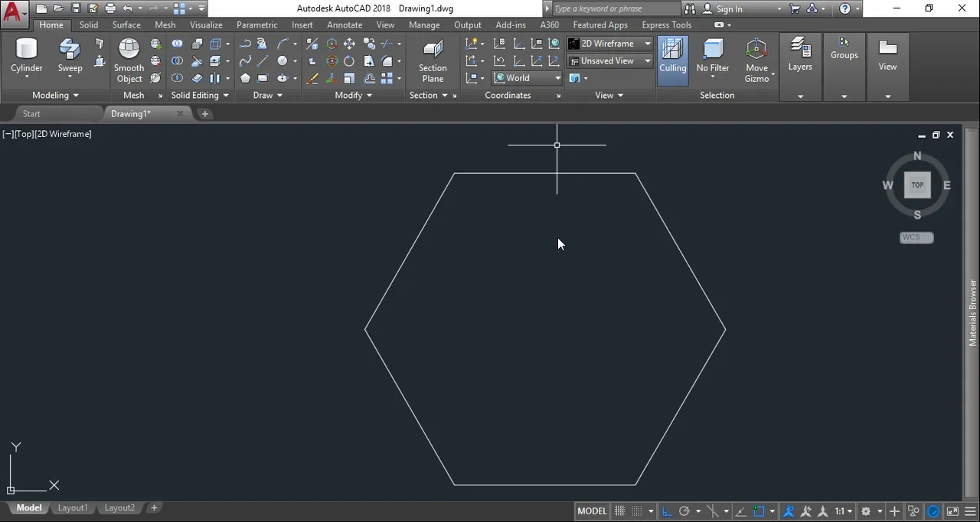The width and height of the screenshot is (980, 522).
Task: Click the [Top] viewport view label
Action: click(24, 134)
